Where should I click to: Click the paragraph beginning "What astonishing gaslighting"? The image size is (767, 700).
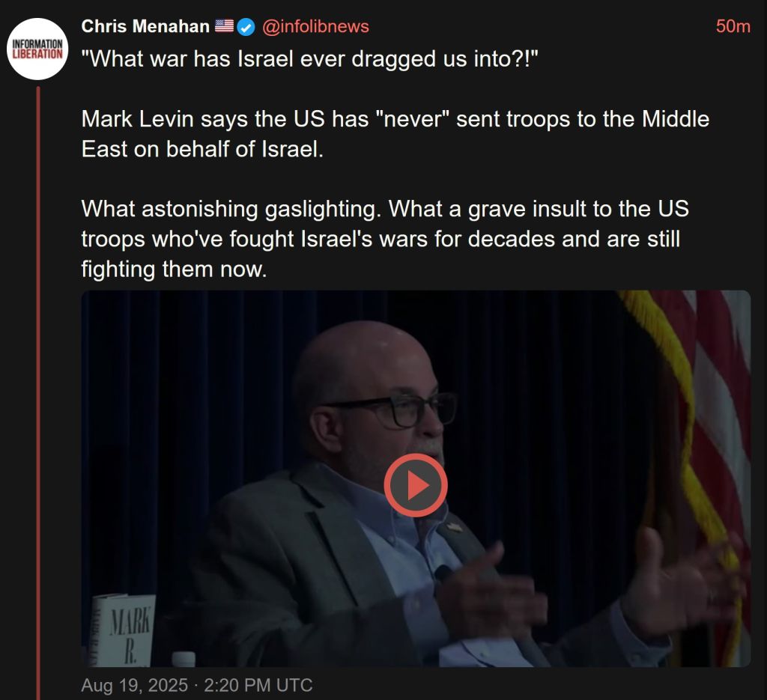point(385,239)
